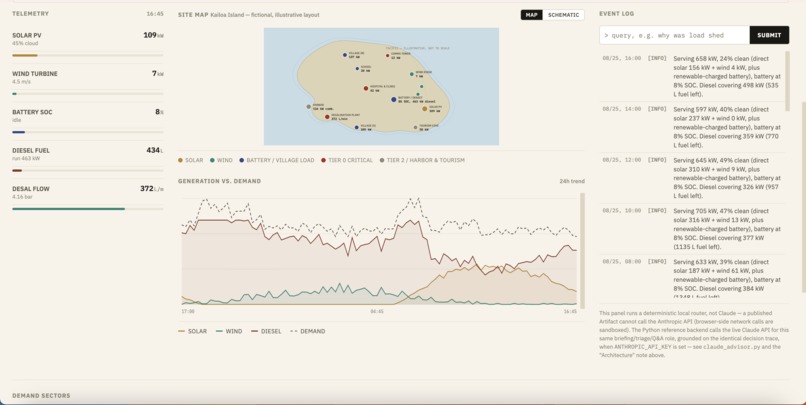806x405 pixels.
Task: Focus the event log query input field
Action: pyautogui.click(x=674, y=35)
